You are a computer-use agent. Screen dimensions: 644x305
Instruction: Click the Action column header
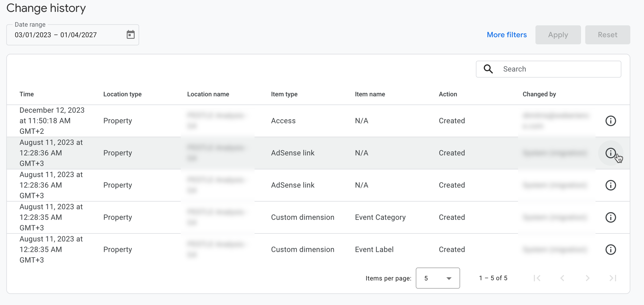point(448,94)
